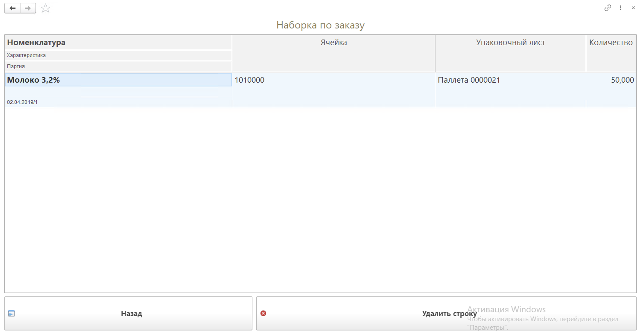The width and height of the screenshot is (644, 333).
Task: Click the quantity value 50,000
Action: point(622,80)
